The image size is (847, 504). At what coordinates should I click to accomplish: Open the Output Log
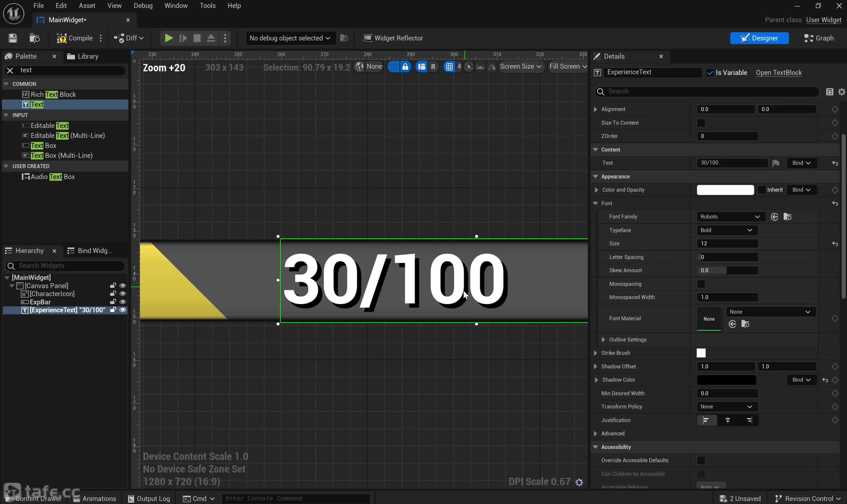149,499
